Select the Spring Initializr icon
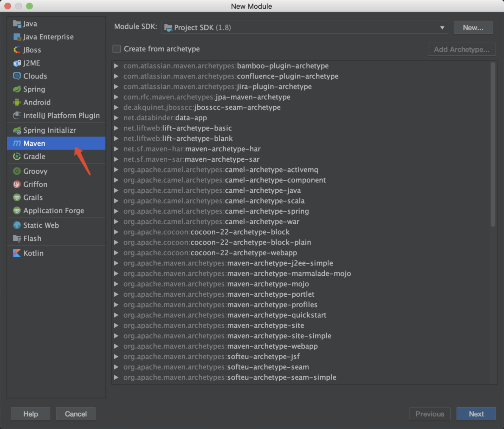This screenshot has width=504, height=429. (x=17, y=130)
